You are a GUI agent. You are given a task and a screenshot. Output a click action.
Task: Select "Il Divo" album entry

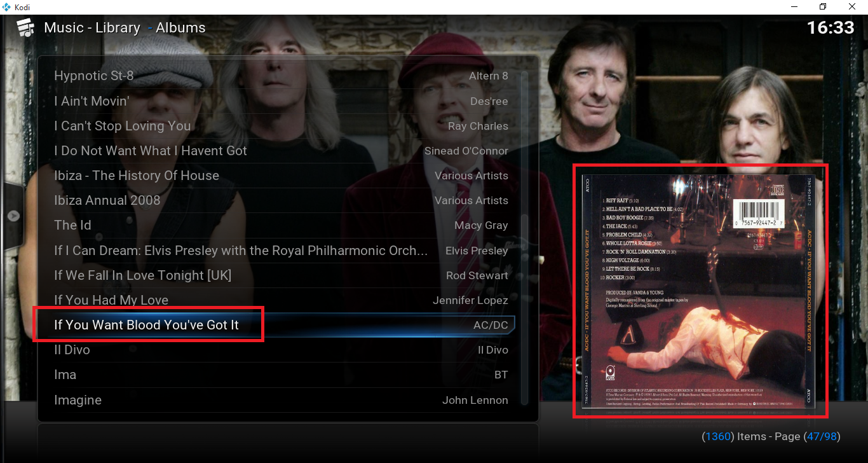72,349
